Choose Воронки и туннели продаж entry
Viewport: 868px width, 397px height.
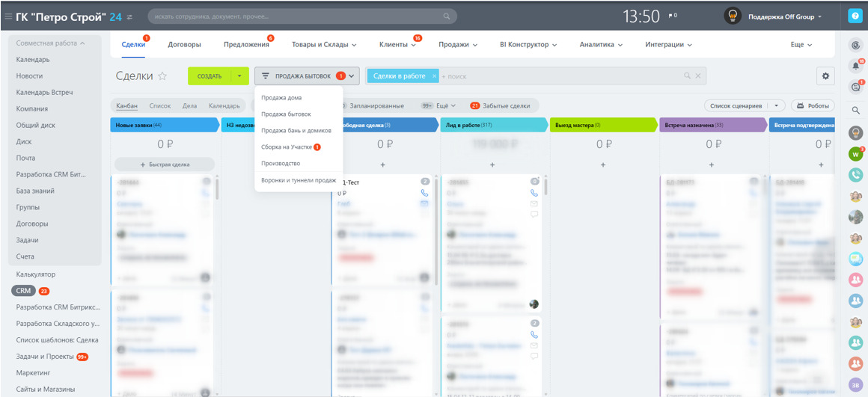[299, 180]
